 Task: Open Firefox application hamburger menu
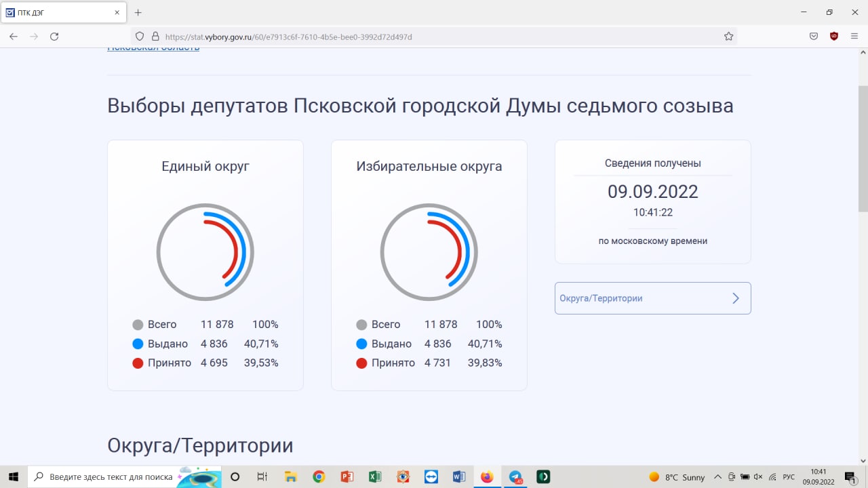[854, 37]
